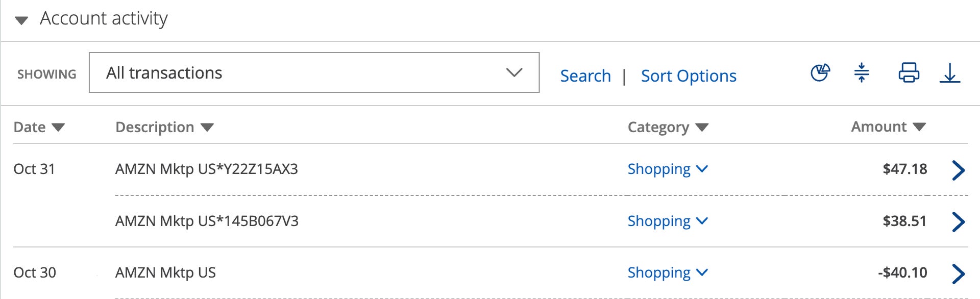Screen dimensions: 980x299
Task: Sort by Category column header
Action: pos(668,127)
